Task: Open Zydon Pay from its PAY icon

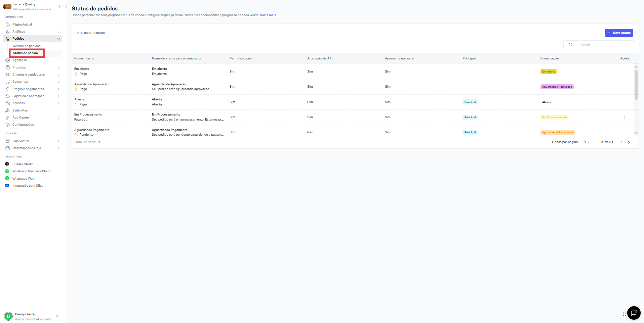Action: point(8,110)
